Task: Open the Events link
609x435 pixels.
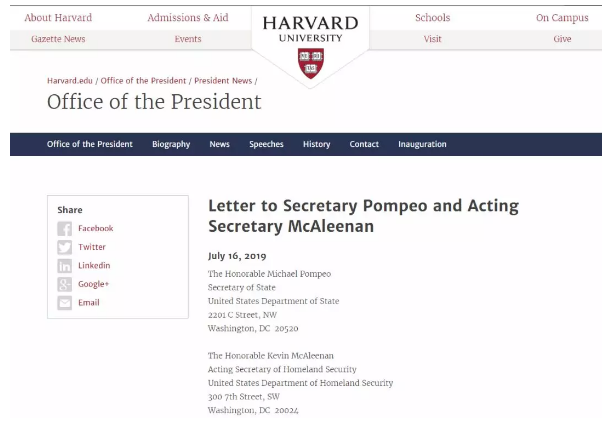Action: (187, 39)
